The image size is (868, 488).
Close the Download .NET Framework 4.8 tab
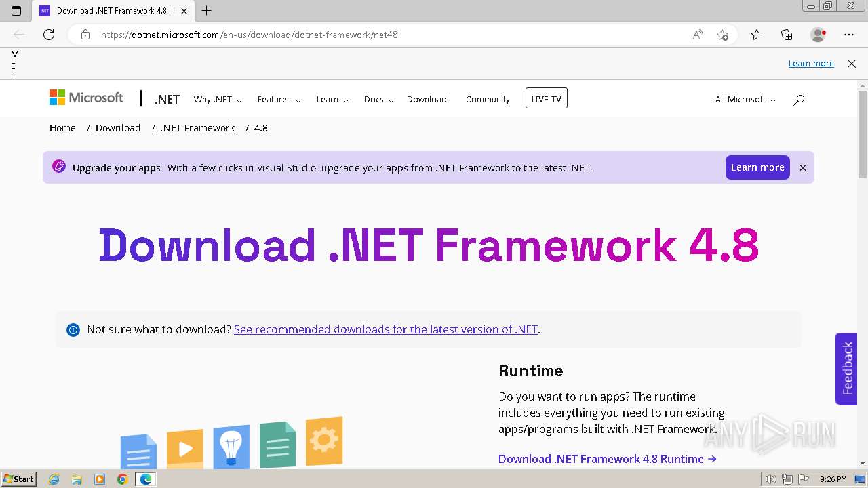(x=184, y=11)
